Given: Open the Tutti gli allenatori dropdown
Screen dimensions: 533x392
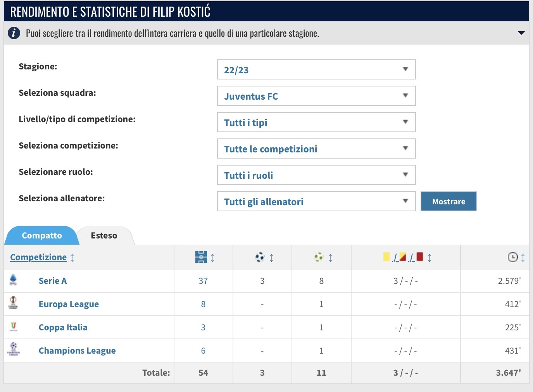Looking at the screenshot, I should pyautogui.click(x=316, y=202).
